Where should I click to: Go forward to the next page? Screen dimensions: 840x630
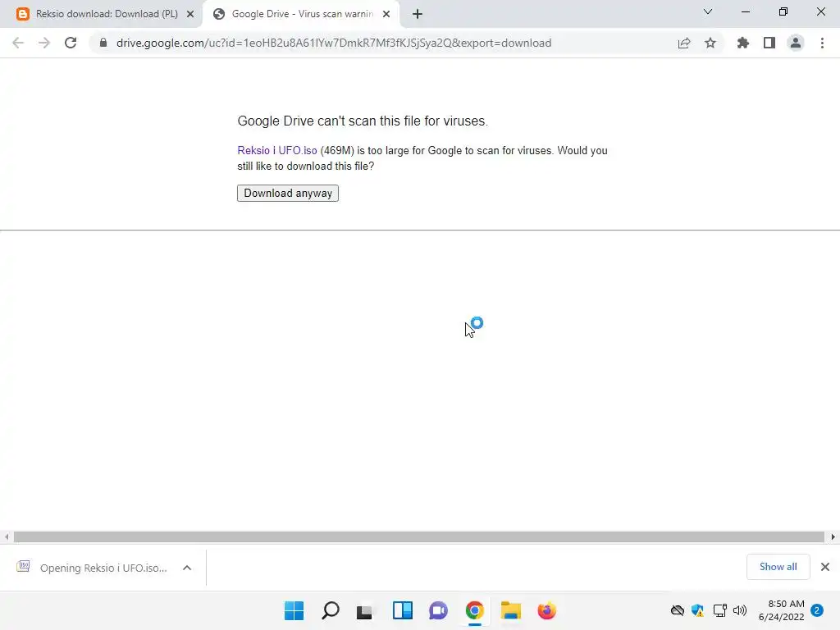click(x=44, y=43)
